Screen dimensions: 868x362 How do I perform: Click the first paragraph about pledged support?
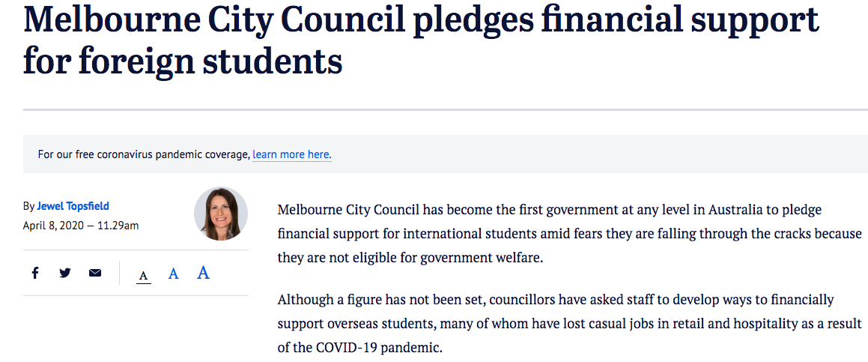pyautogui.click(x=569, y=234)
